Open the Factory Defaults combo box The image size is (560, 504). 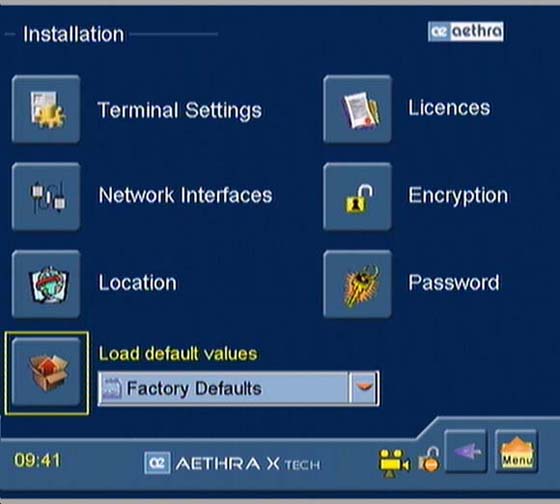tap(238, 388)
